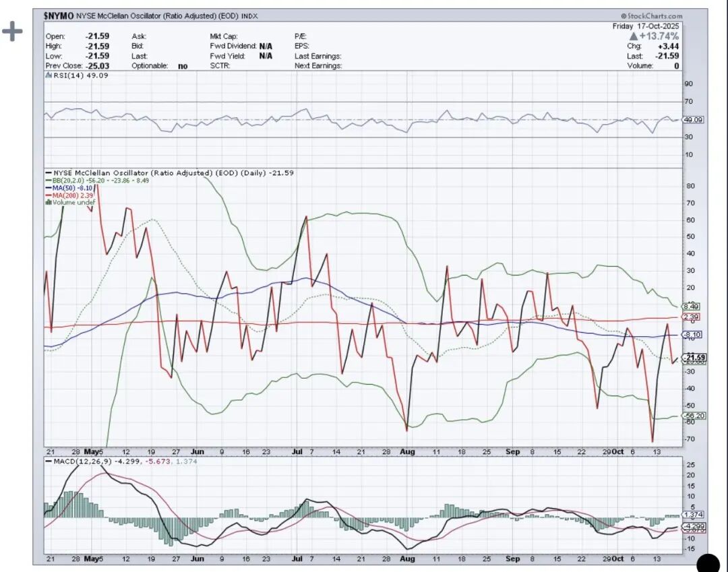Click the 'P/E:' label
This screenshot has height=572, width=728.
(x=301, y=36)
